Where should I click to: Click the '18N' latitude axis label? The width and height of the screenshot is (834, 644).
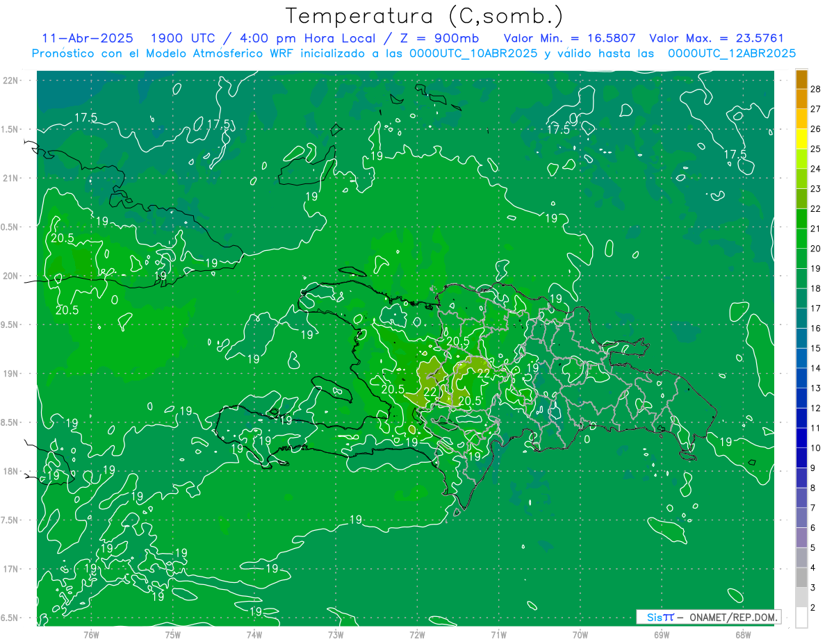(x=10, y=471)
